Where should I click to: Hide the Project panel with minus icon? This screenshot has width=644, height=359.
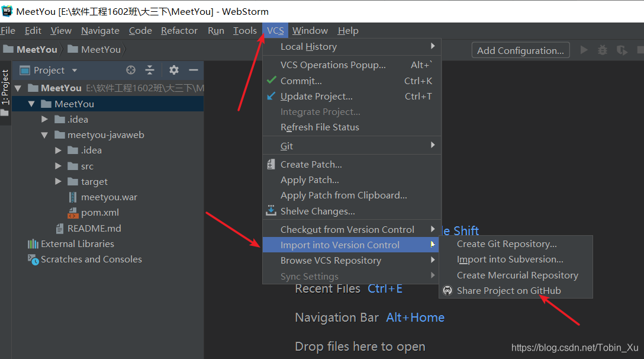[194, 70]
